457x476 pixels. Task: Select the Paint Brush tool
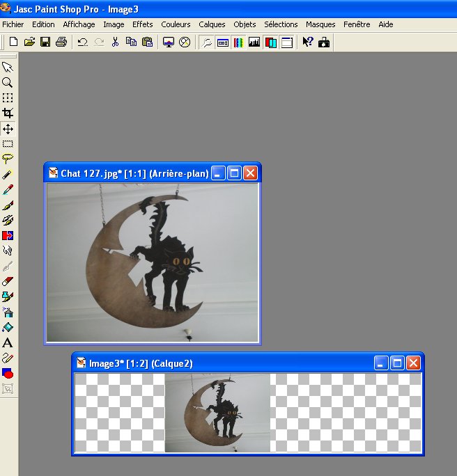(x=8, y=205)
